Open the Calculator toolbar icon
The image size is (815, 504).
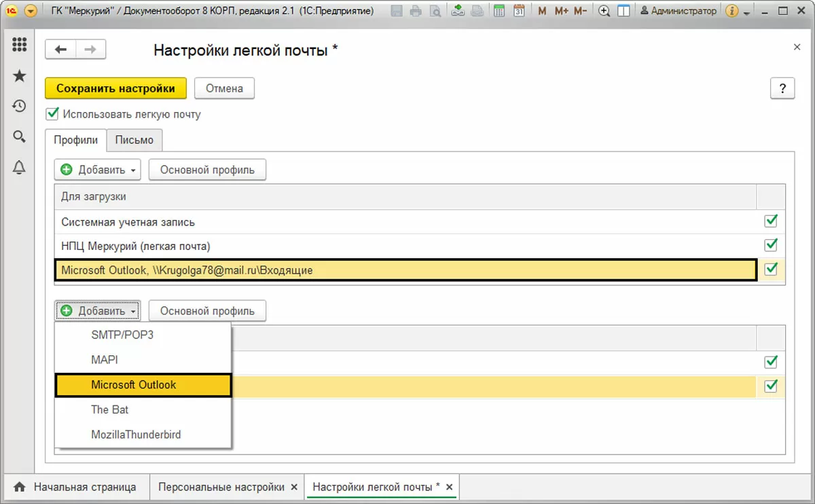click(499, 11)
